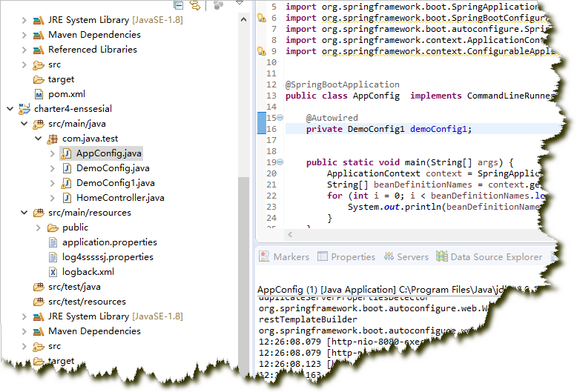Expand the HomeController.java node
The height and width of the screenshot is (392, 577).
52,198
